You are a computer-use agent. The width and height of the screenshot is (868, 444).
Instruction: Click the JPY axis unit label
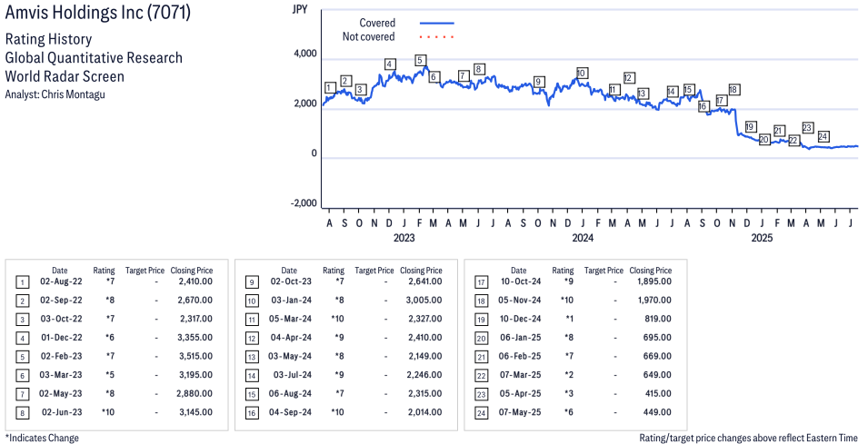pyautogui.click(x=299, y=9)
